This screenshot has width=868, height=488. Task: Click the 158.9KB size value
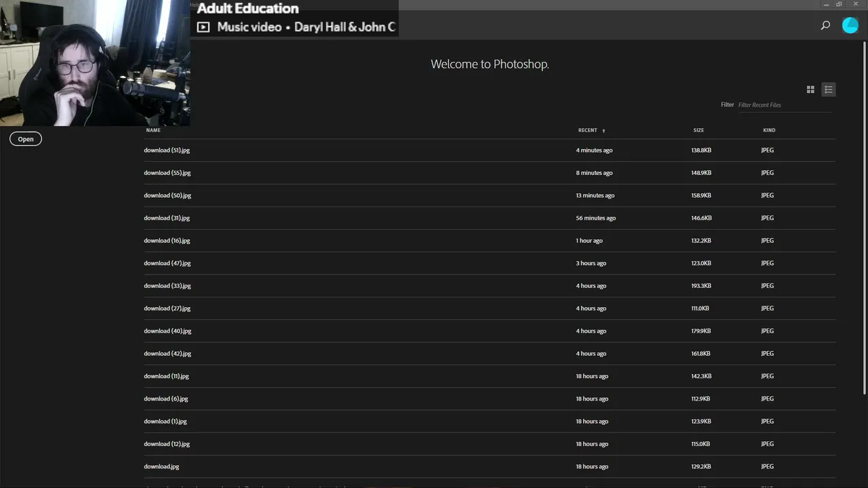pos(701,195)
